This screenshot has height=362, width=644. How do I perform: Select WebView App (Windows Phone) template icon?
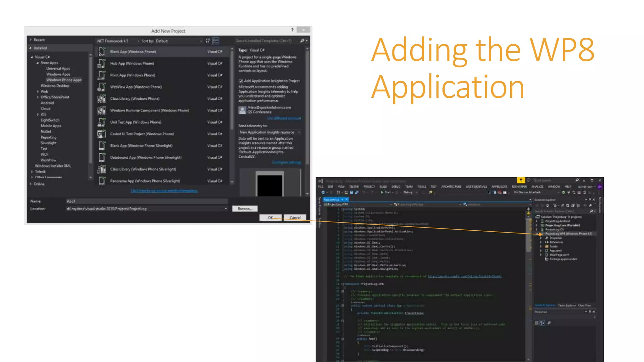pyautogui.click(x=101, y=87)
